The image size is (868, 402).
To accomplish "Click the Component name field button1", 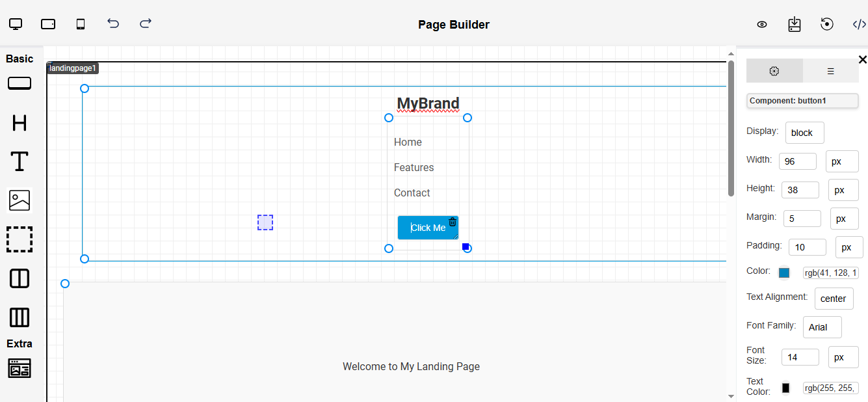I will (802, 101).
